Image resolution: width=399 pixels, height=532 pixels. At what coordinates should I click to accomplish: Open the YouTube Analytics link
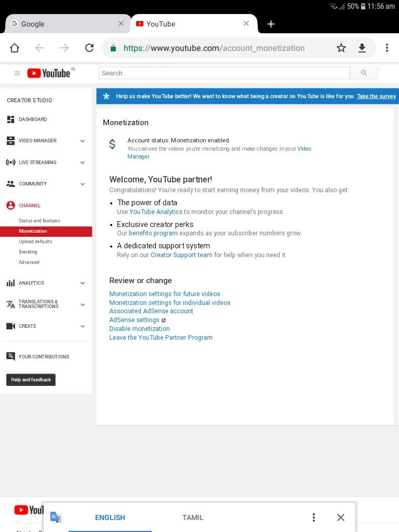tap(156, 212)
